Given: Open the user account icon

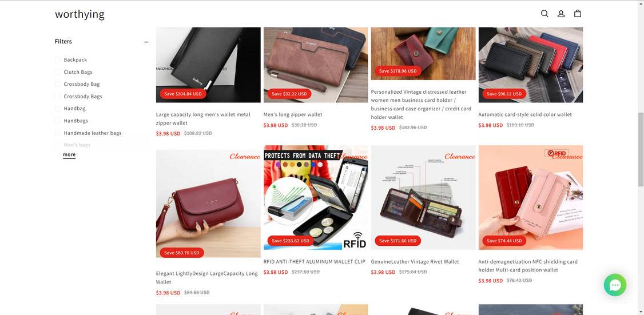Looking at the screenshot, I should pos(560,14).
